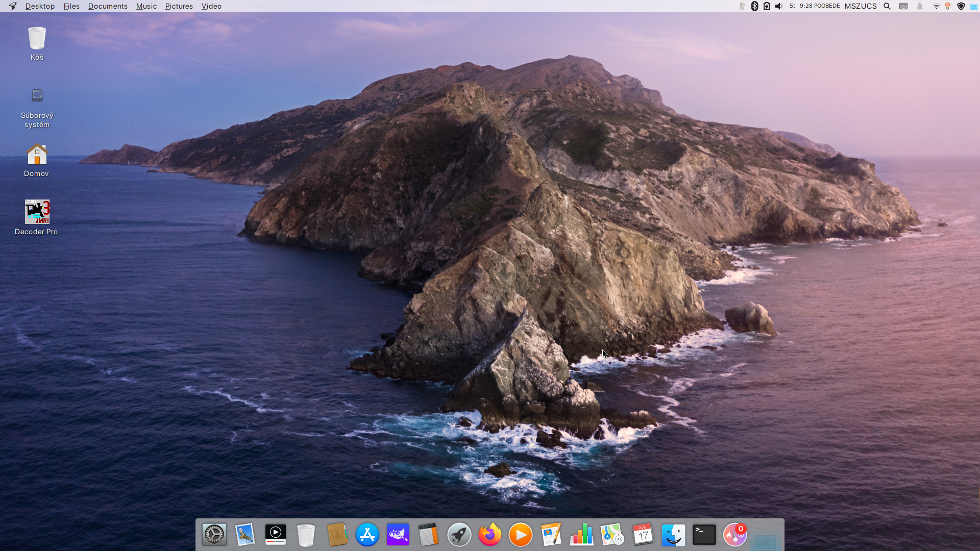Image resolution: width=980 pixels, height=551 pixels.
Task: Open the orange media player icon
Action: tap(520, 535)
